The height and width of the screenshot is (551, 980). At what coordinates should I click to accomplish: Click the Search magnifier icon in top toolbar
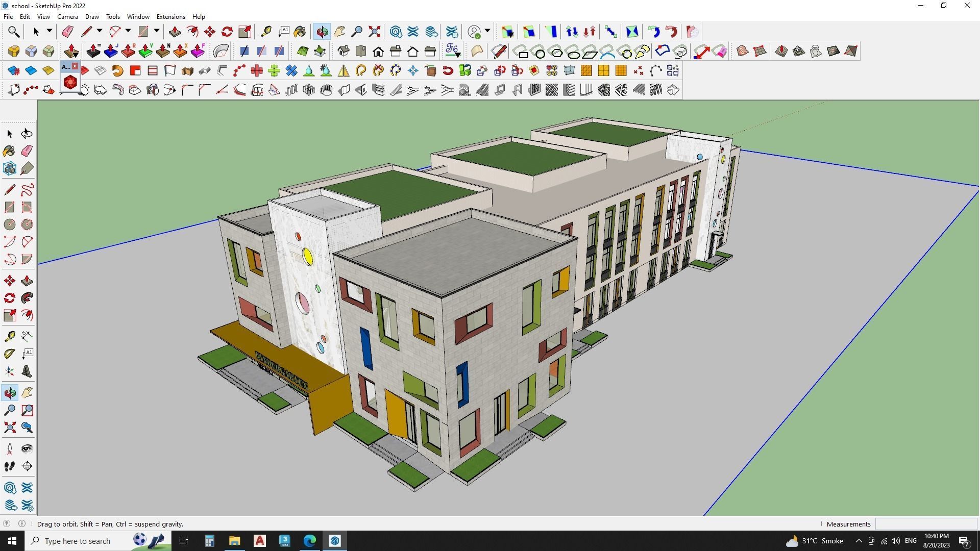point(14,32)
